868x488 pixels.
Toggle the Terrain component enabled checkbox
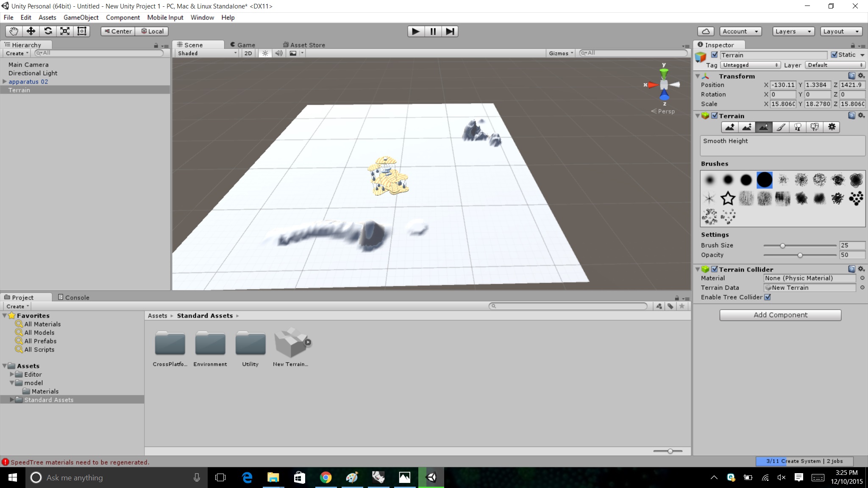(x=715, y=116)
